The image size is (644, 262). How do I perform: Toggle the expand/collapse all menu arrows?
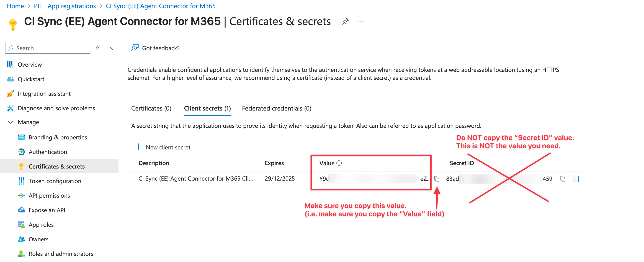(98, 48)
